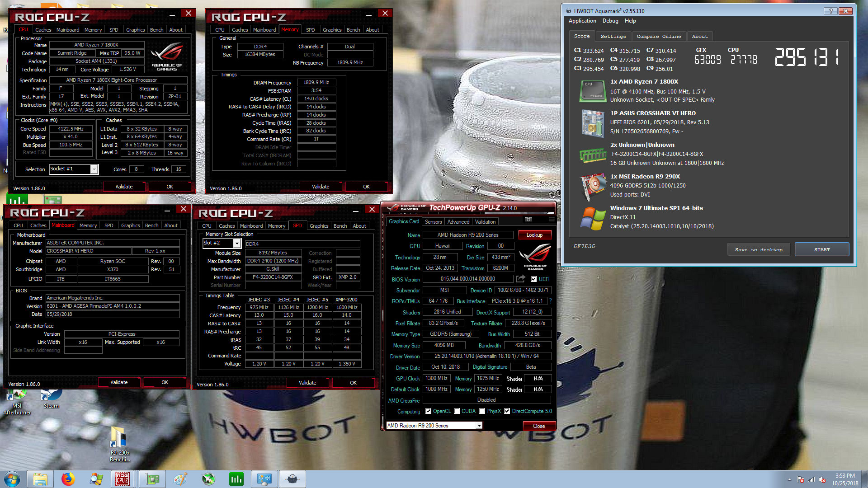Click the graphics card icon in Aquamark
The image size is (868, 488).
(593, 186)
